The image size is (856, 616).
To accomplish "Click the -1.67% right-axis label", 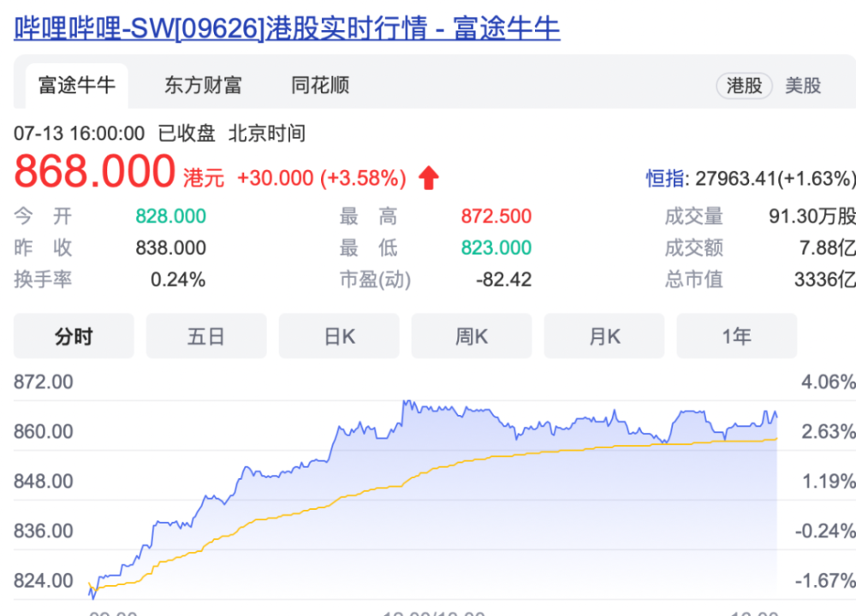I will 825,581.
